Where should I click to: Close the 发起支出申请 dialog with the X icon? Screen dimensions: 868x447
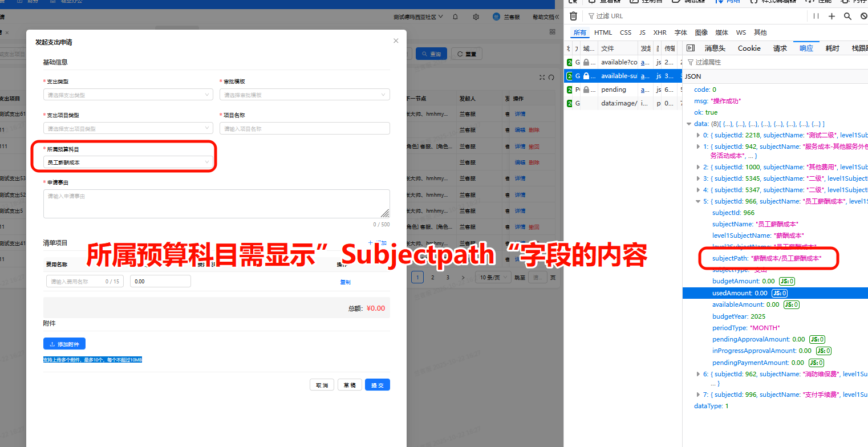point(396,41)
